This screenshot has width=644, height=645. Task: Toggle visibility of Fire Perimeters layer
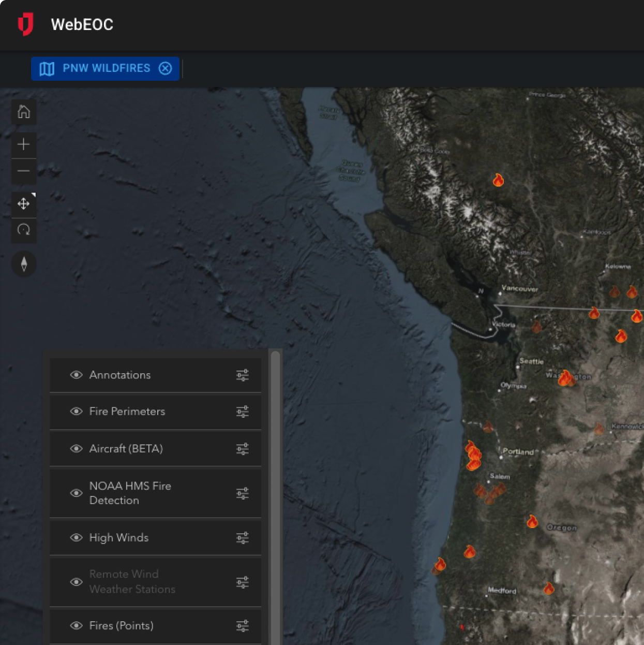[76, 412]
